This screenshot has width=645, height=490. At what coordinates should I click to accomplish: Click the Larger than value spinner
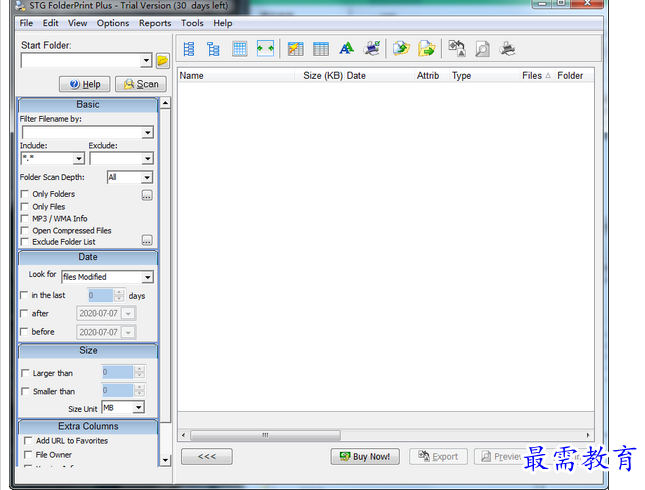click(139, 372)
